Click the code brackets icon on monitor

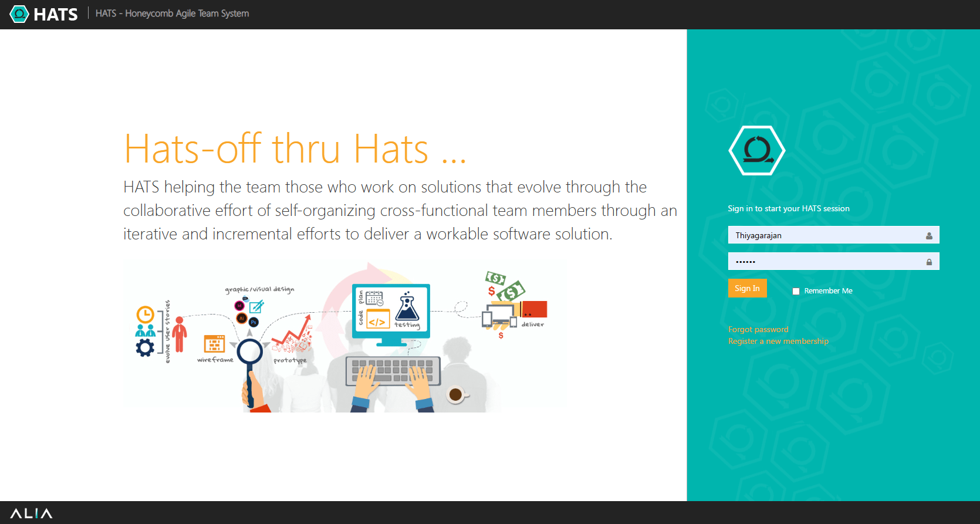pos(377,321)
